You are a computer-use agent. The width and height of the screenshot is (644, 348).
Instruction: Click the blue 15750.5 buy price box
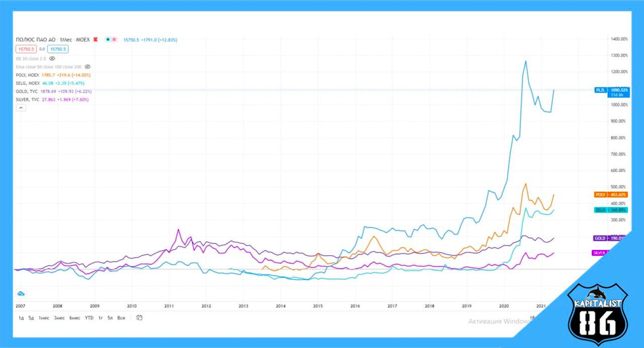[x=58, y=49]
